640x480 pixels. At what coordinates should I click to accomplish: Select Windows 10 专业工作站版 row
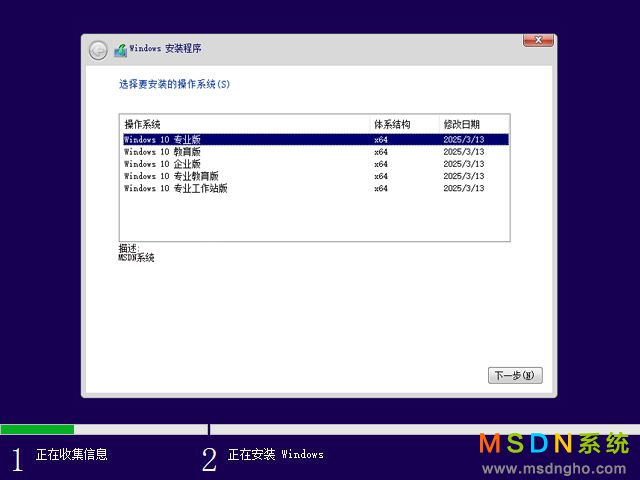pos(316,188)
